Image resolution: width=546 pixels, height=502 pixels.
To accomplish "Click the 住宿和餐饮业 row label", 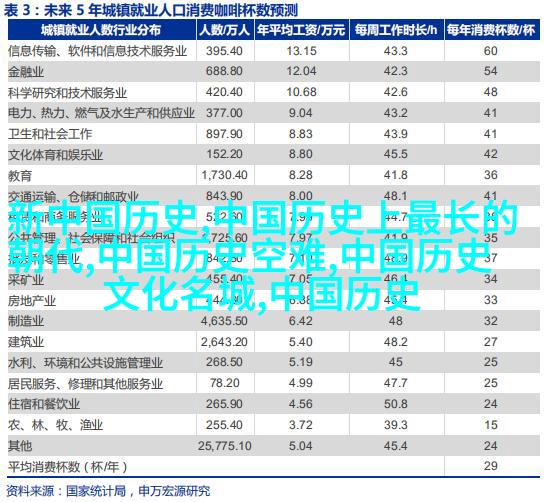I will coord(44,405).
